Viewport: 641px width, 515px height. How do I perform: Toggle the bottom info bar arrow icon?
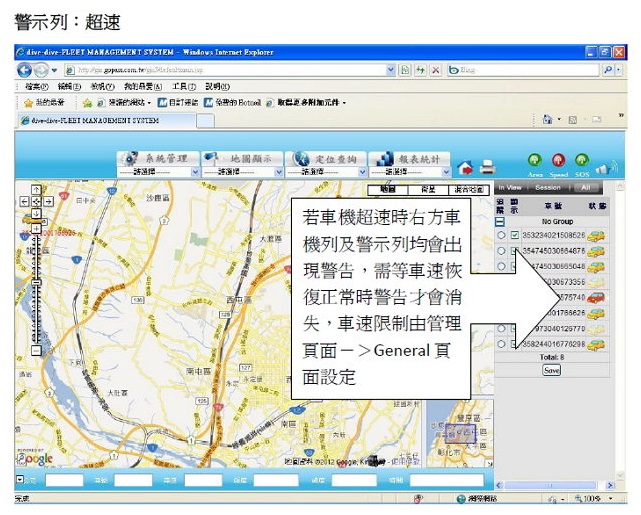click(x=20, y=479)
